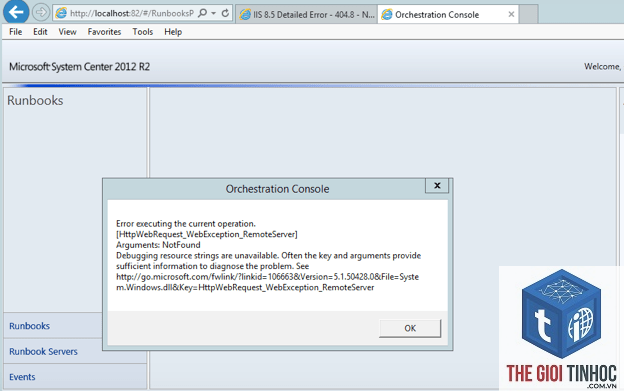Open the Tools menu

click(x=142, y=32)
